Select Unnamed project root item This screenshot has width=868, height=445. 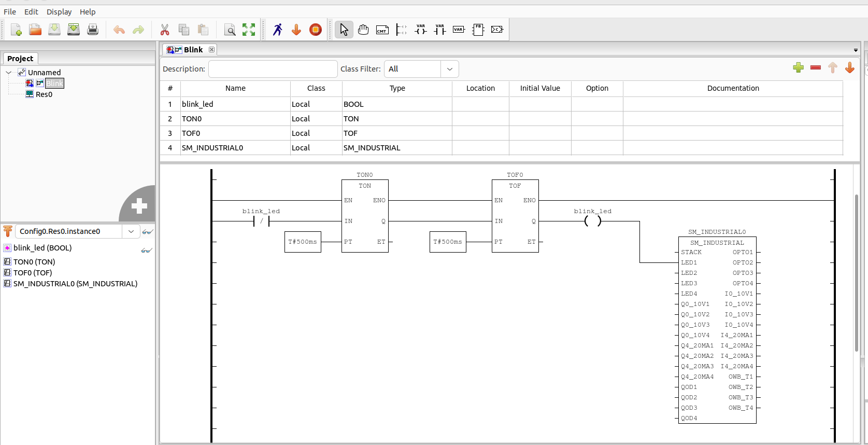44,73
